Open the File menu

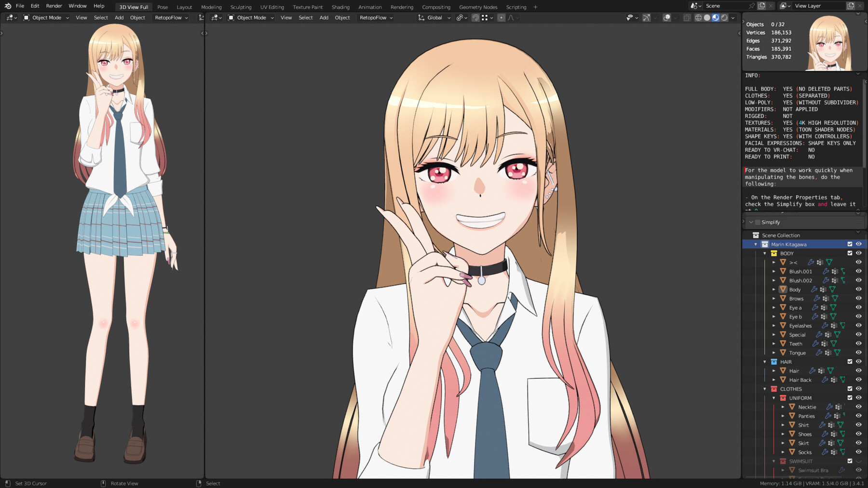[x=20, y=6]
